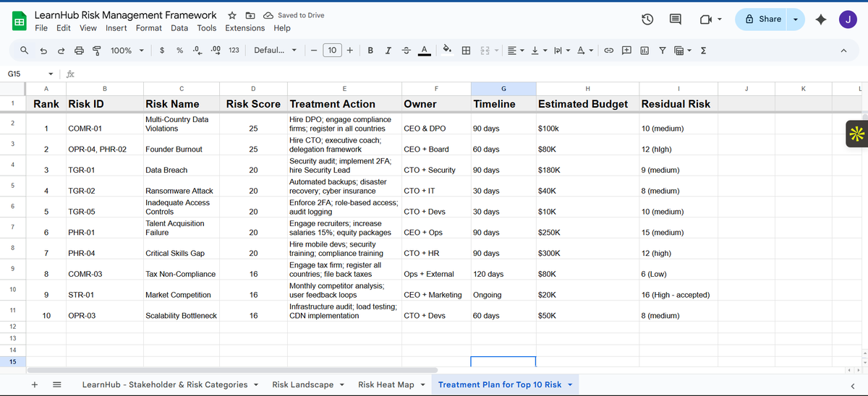Open the Google account avatar
868x396 pixels.
(848, 20)
